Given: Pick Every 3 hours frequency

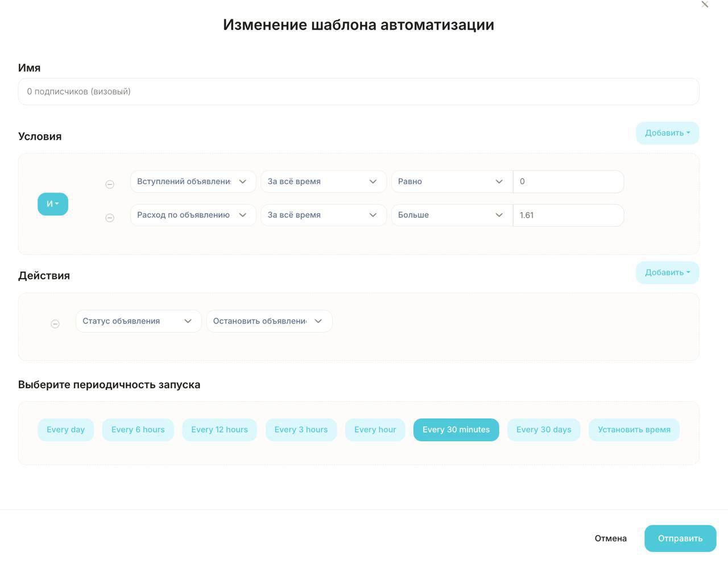Looking at the screenshot, I should (301, 430).
